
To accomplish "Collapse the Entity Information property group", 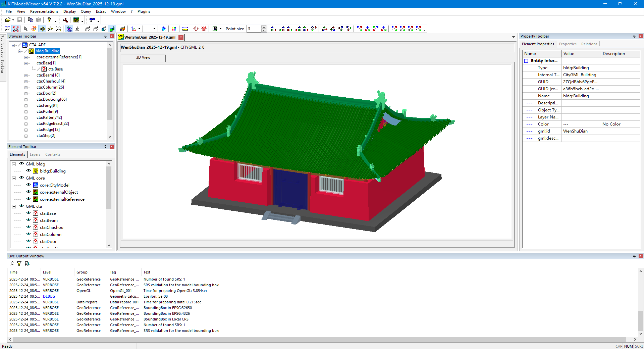I will pos(526,61).
